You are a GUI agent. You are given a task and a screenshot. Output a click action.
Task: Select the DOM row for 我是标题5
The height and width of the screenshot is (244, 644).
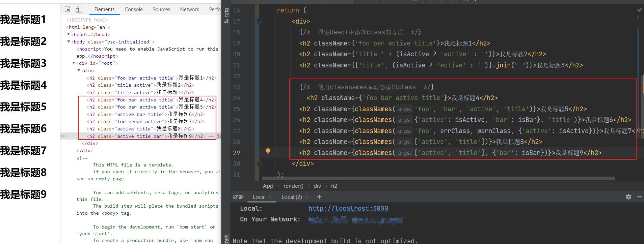[x=152, y=107]
